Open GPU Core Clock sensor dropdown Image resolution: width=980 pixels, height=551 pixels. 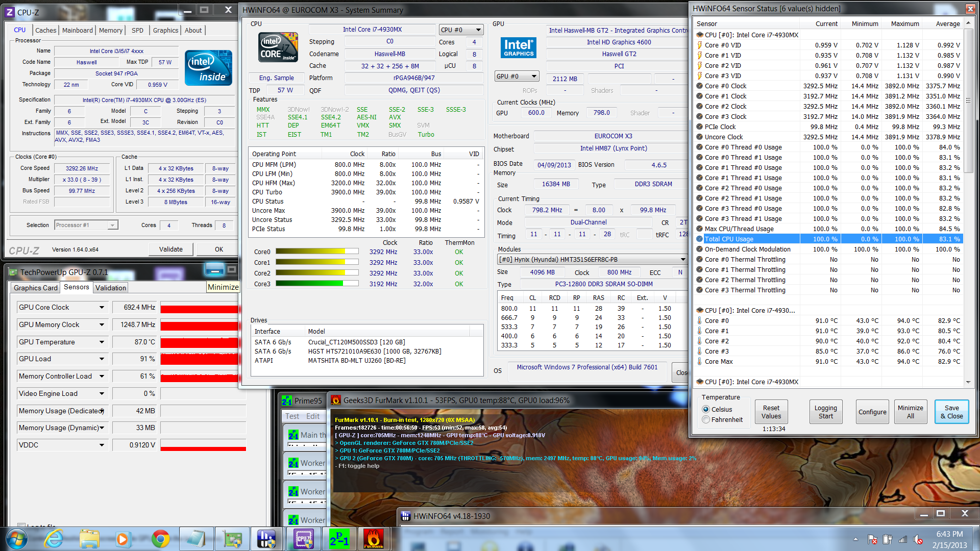102,308
